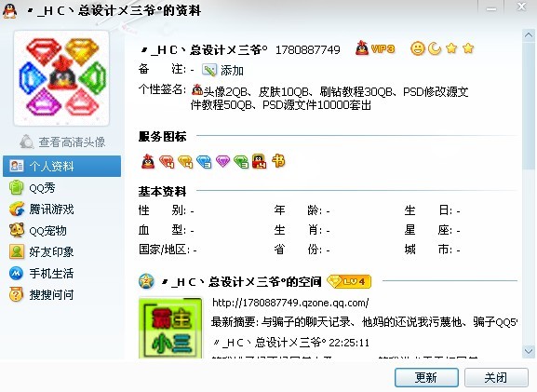Click the purple diamond service icon

point(222,161)
